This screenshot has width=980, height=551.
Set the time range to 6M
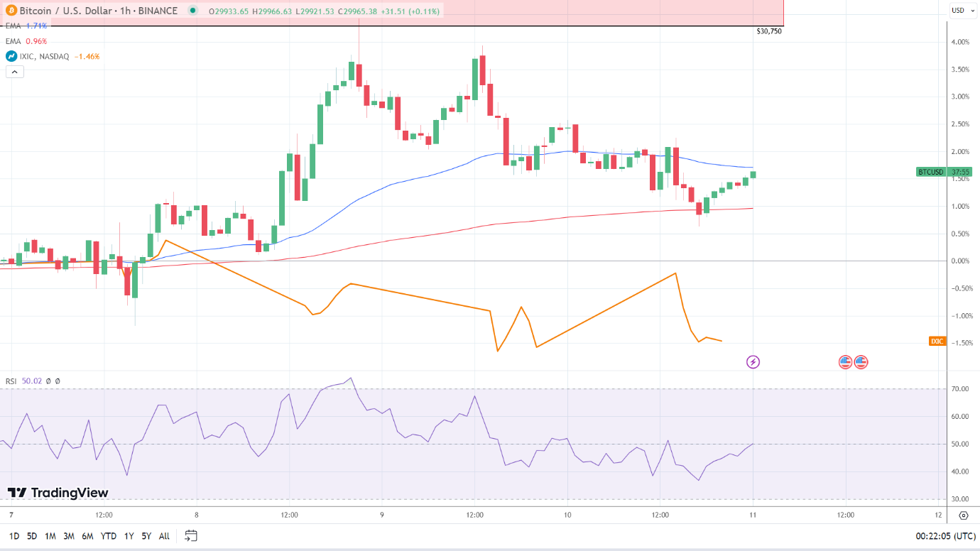[87, 536]
